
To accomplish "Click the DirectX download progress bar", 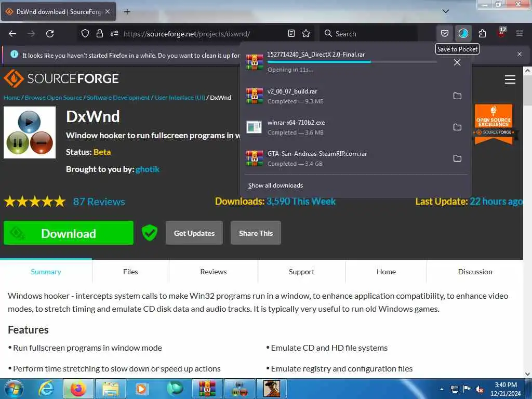I will coord(352,62).
